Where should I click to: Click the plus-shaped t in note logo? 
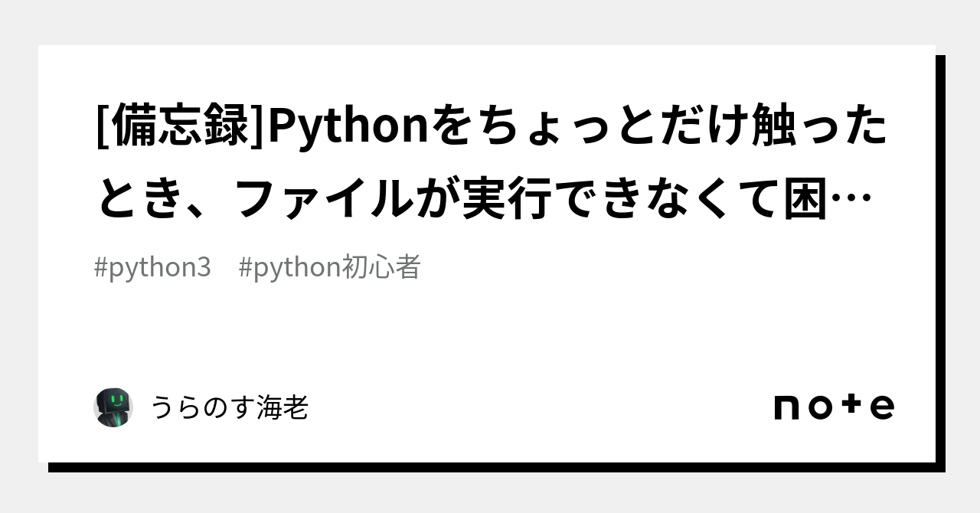(851, 407)
